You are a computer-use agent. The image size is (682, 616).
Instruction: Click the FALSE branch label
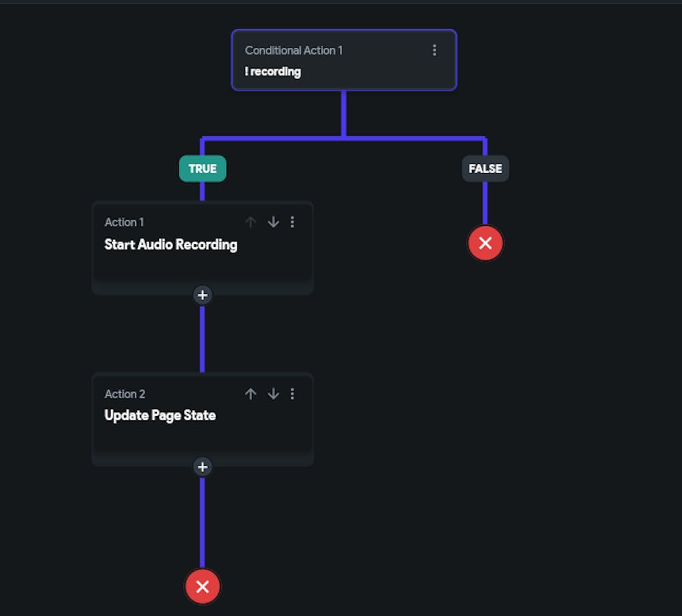tap(486, 168)
